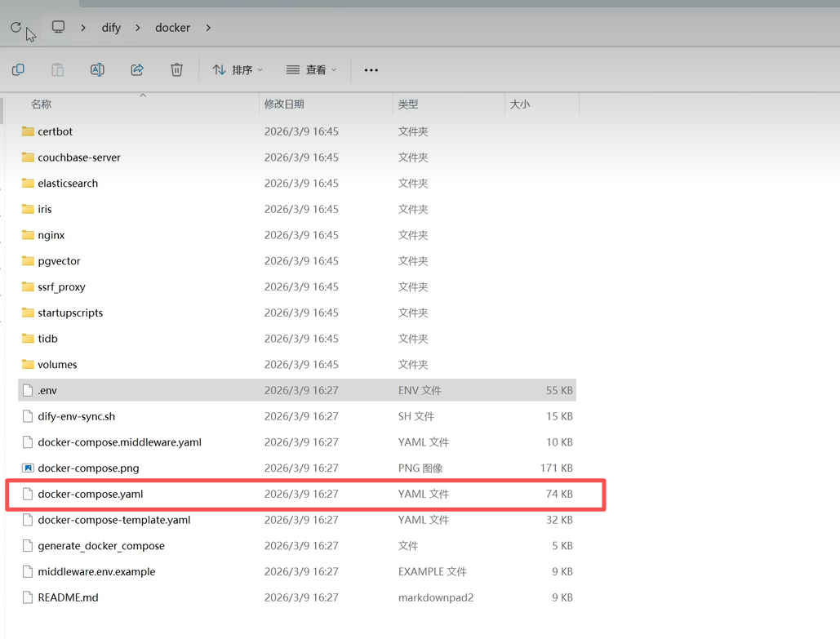
Task: Click the delete trash icon
Action: coord(177,69)
